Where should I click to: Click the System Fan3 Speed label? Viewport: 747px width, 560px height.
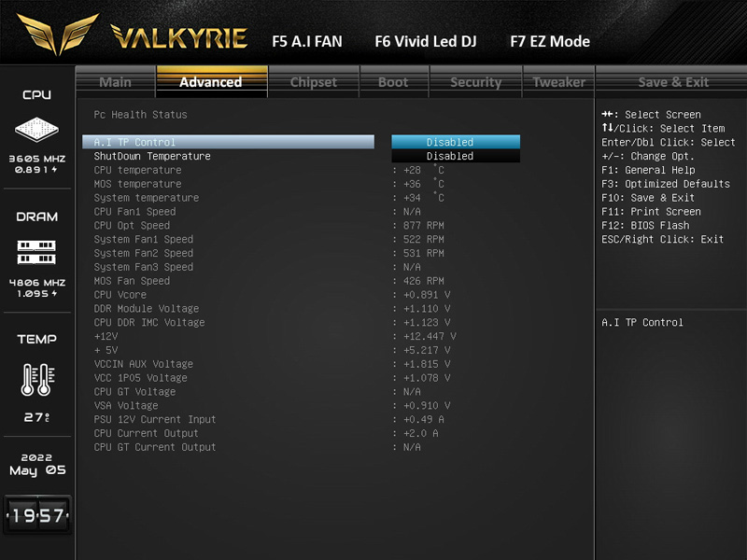point(144,267)
